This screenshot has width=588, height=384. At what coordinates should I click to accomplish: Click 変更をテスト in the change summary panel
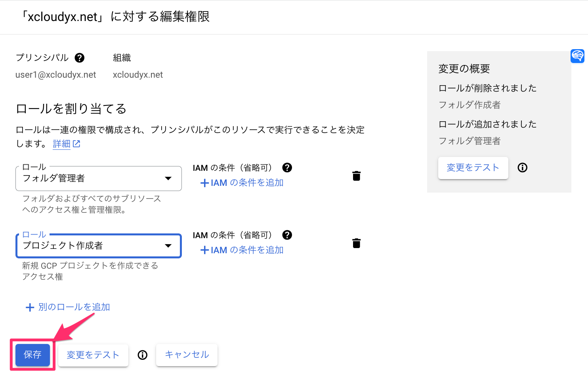point(473,168)
